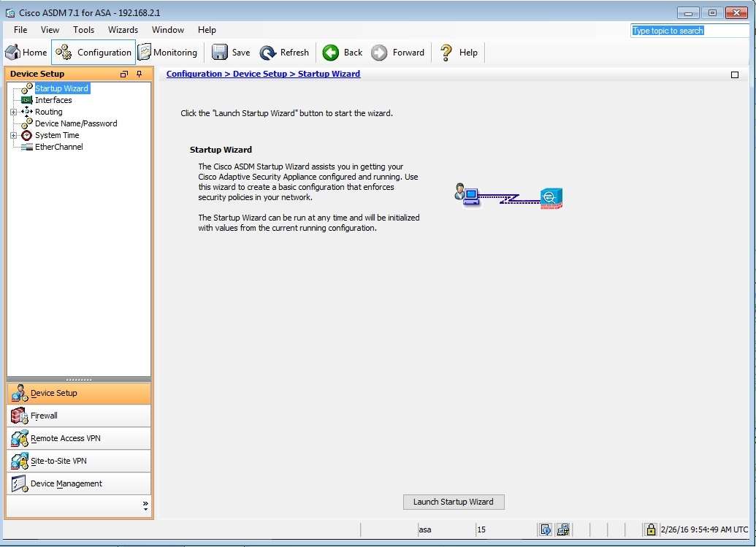Click the date and time in status bar
756x547 pixels.
point(704,529)
